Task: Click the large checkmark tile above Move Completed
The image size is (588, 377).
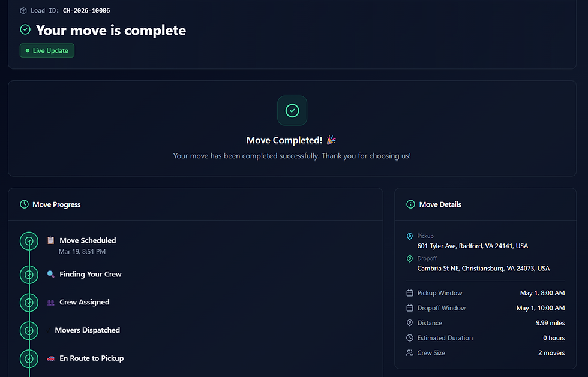Action: 292,110
